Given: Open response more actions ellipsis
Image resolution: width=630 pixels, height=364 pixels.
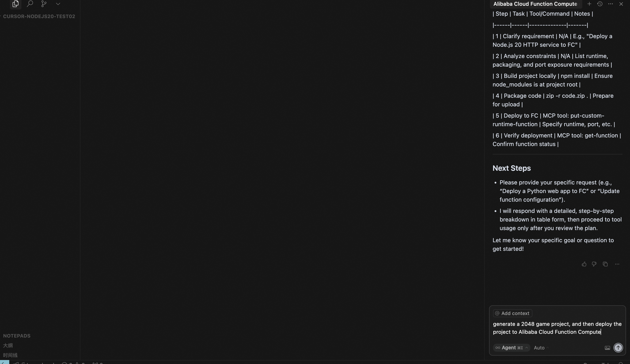Looking at the screenshot, I should (x=617, y=264).
